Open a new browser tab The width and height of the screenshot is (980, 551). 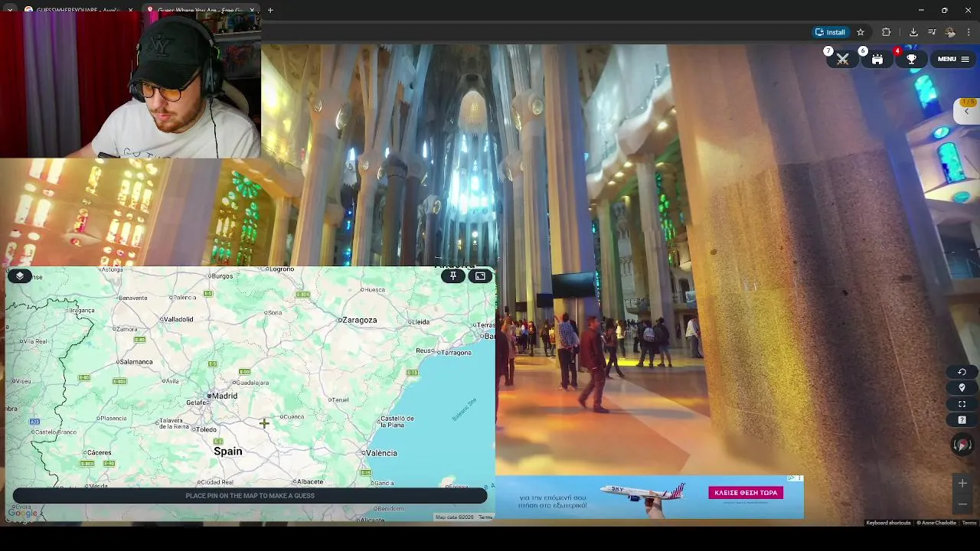[x=270, y=10]
